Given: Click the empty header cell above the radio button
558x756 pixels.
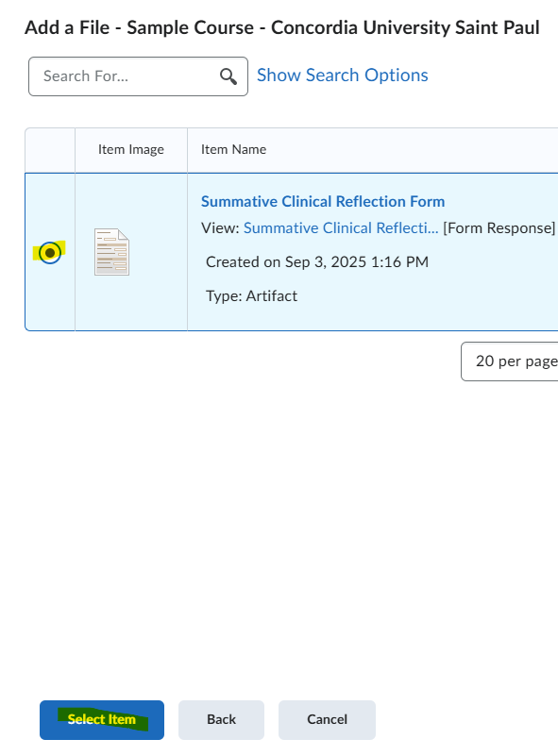Looking at the screenshot, I should point(50,150).
